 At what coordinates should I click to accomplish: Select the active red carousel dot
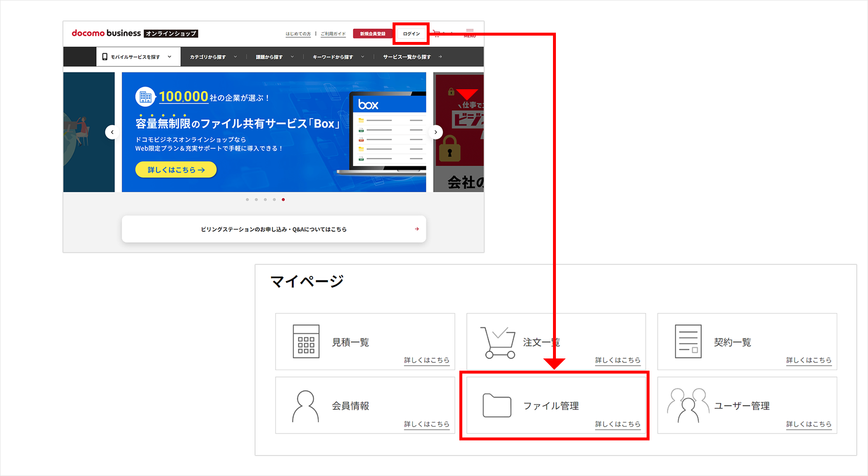(283, 199)
